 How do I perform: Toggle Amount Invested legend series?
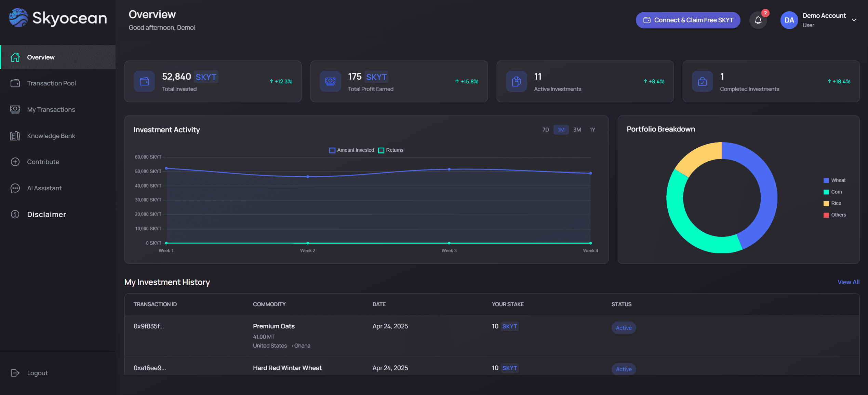[x=351, y=150]
